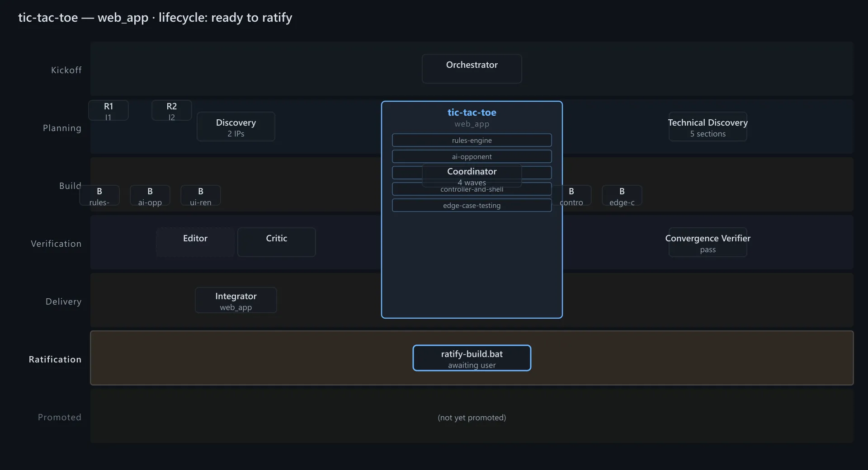Select the ai-opponent component row

click(x=472, y=156)
